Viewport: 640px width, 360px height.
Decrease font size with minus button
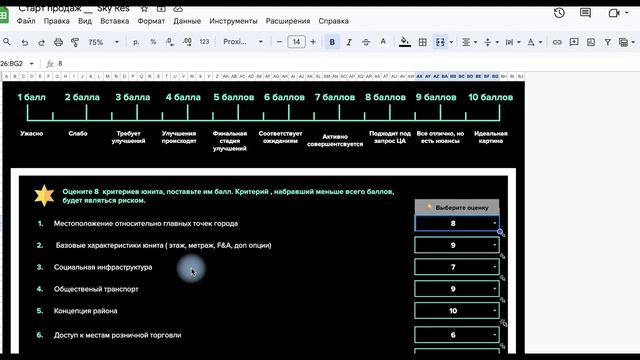coord(279,42)
